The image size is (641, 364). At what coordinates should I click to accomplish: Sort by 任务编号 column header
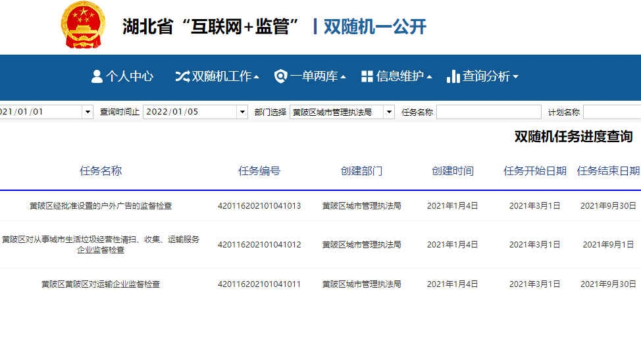click(259, 171)
